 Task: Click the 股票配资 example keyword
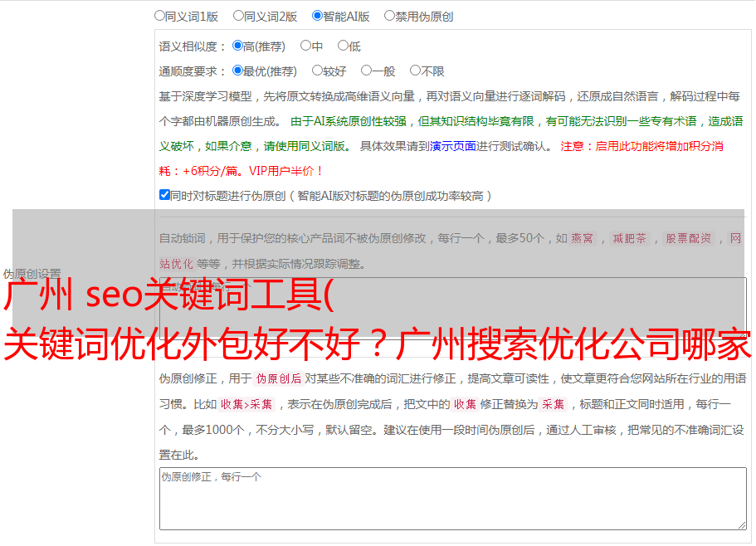[x=688, y=238]
